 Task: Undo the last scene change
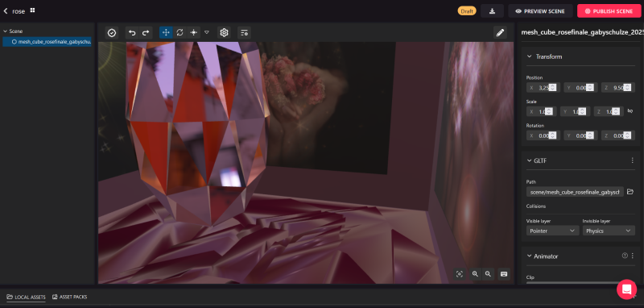[132, 33]
